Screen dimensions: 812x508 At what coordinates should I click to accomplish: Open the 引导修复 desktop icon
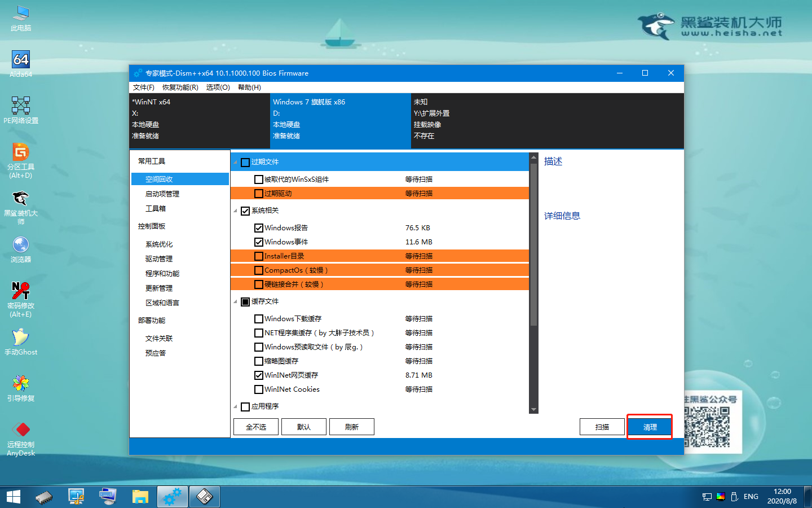21,388
